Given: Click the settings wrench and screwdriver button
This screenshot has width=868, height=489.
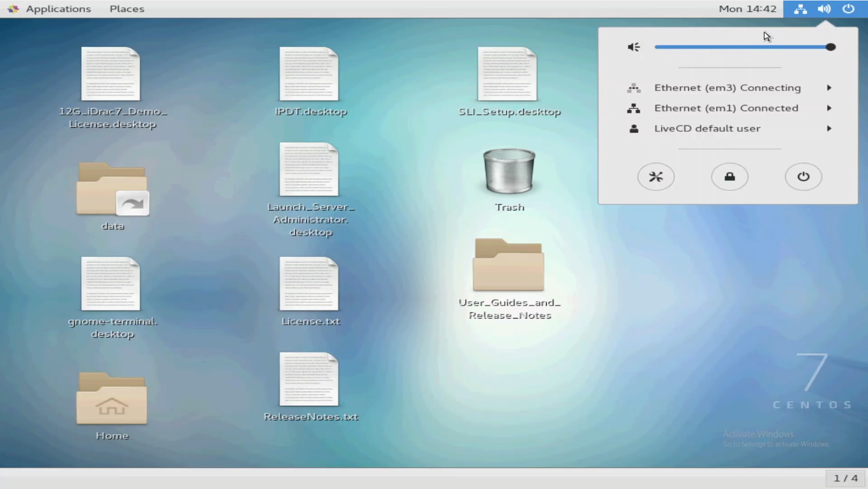Looking at the screenshot, I should pos(655,177).
